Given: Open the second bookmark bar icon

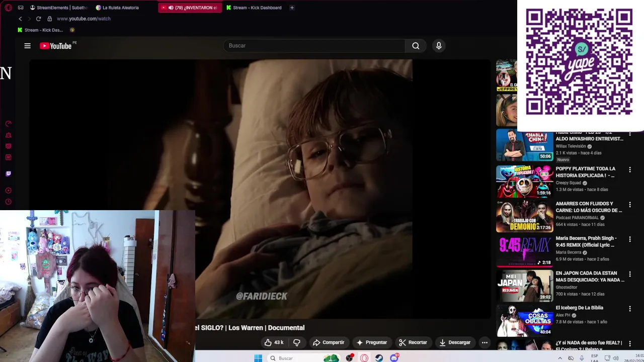Looking at the screenshot, I should [x=72, y=30].
